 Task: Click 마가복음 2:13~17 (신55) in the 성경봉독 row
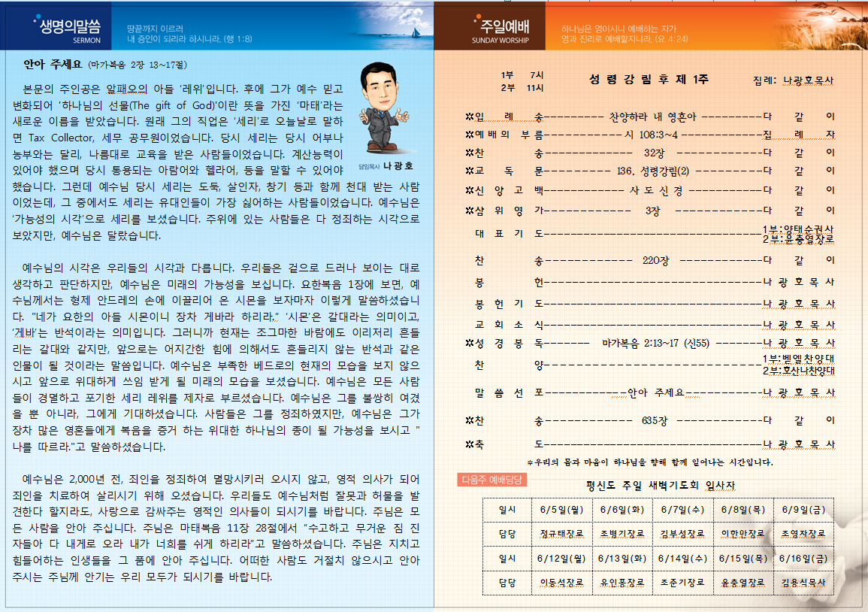pyautogui.click(x=655, y=344)
